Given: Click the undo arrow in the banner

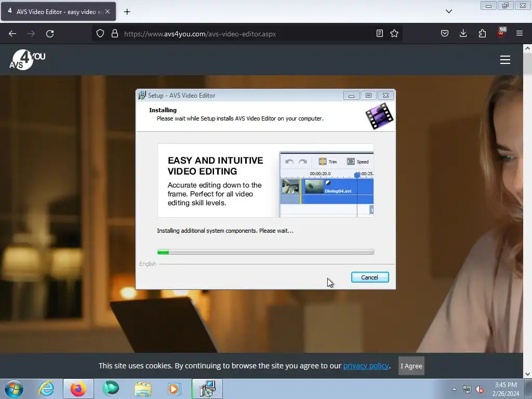Looking at the screenshot, I should point(289,162).
